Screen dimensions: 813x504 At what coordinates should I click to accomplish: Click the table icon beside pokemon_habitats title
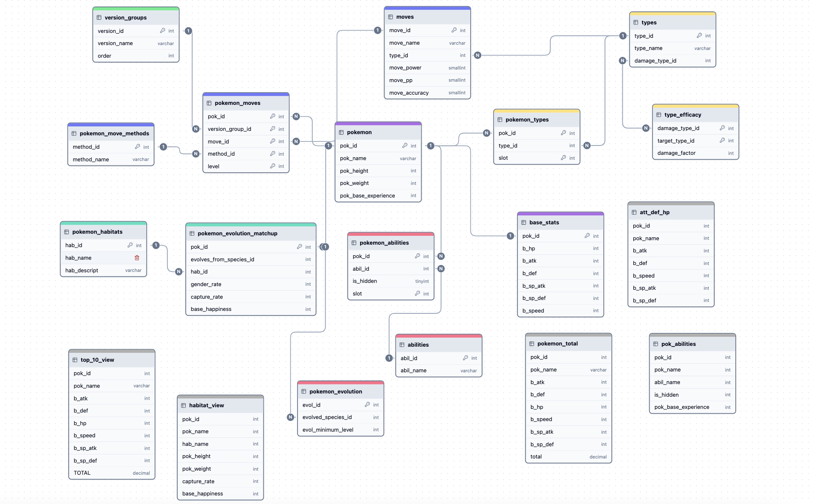point(67,232)
